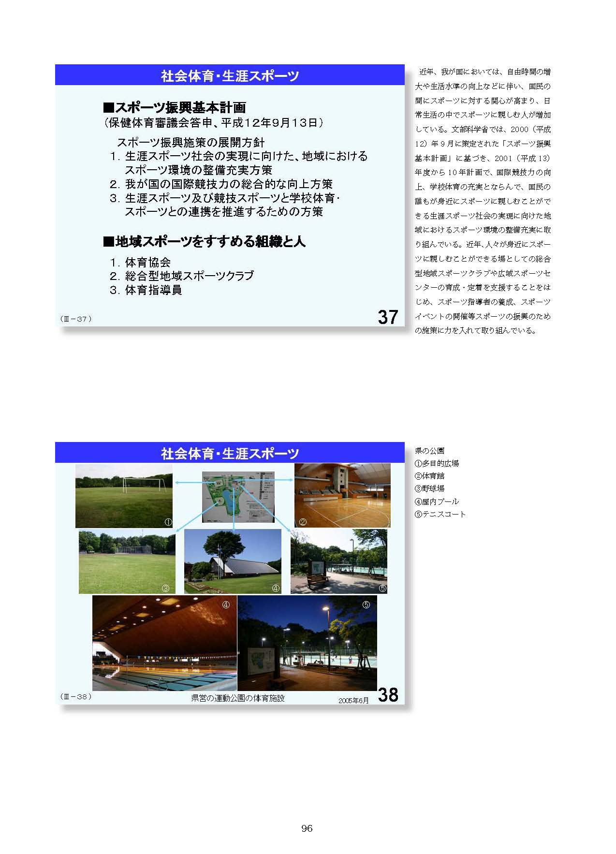Click page number 96
Image resolution: width=616 pixels, height=854 pixels.
[x=307, y=828]
